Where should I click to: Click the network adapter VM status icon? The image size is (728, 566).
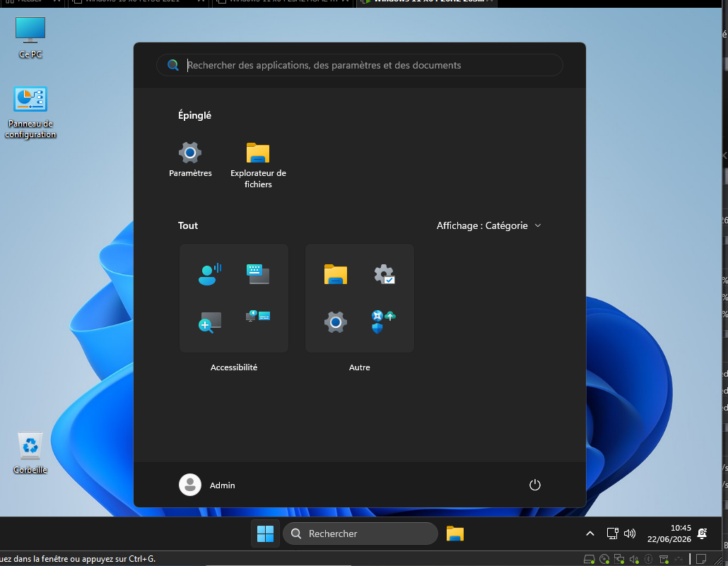(x=619, y=559)
